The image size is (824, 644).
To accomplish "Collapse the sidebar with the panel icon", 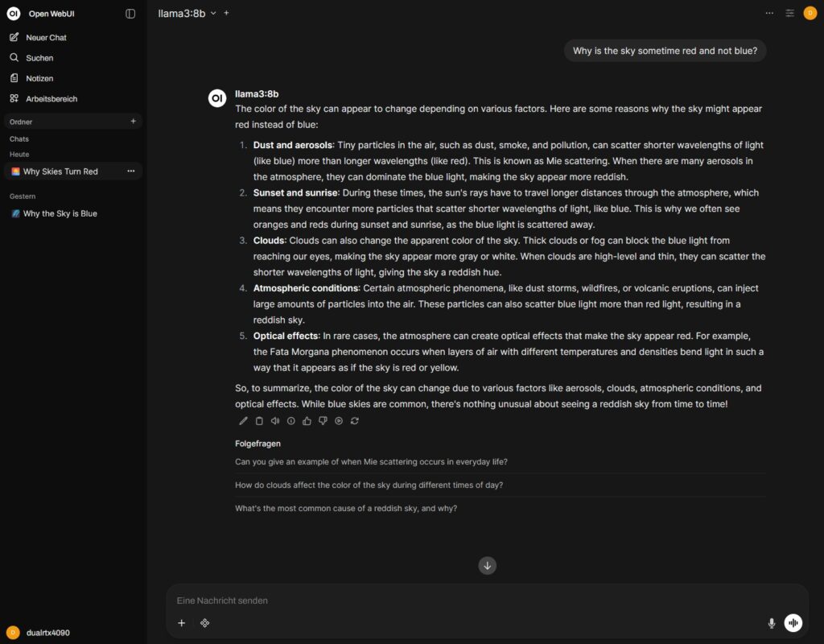I will [x=130, y=13].
